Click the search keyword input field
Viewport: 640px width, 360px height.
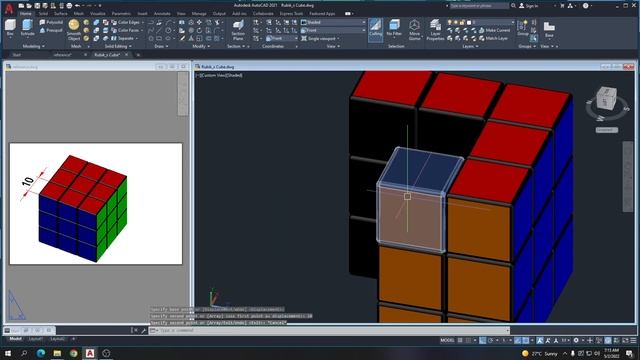[x=479, y=6]
